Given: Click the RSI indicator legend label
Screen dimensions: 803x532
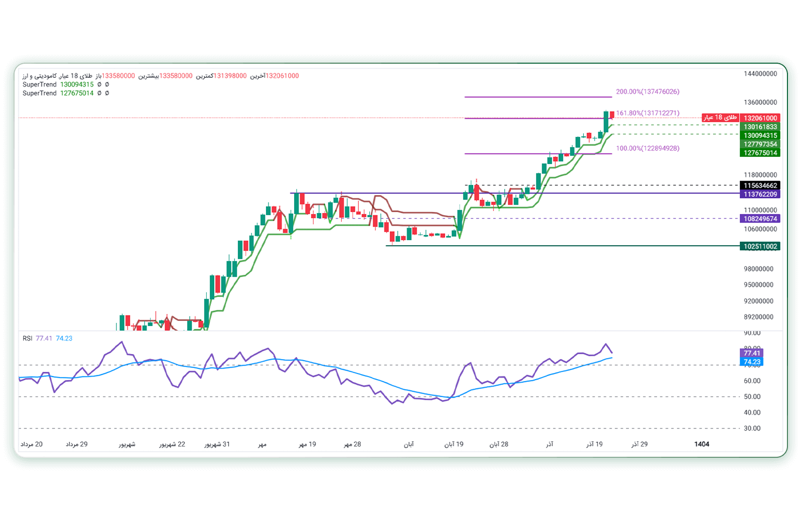Looking at the screenshot, I should pos(28,338).
